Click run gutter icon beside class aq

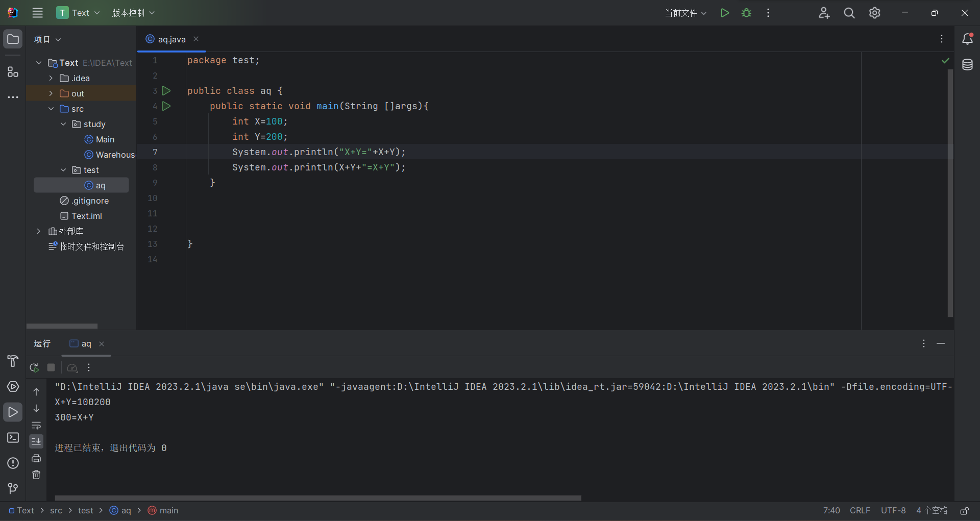click(166, 91)
